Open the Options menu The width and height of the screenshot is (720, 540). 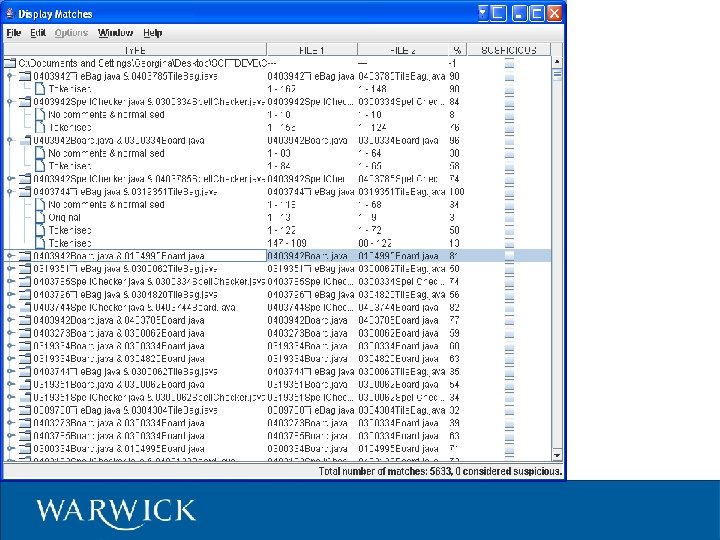pos(71,33)
